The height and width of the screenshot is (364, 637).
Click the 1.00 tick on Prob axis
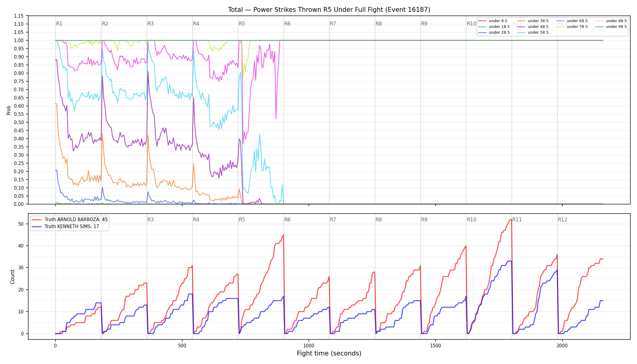[x=19, y=40]
